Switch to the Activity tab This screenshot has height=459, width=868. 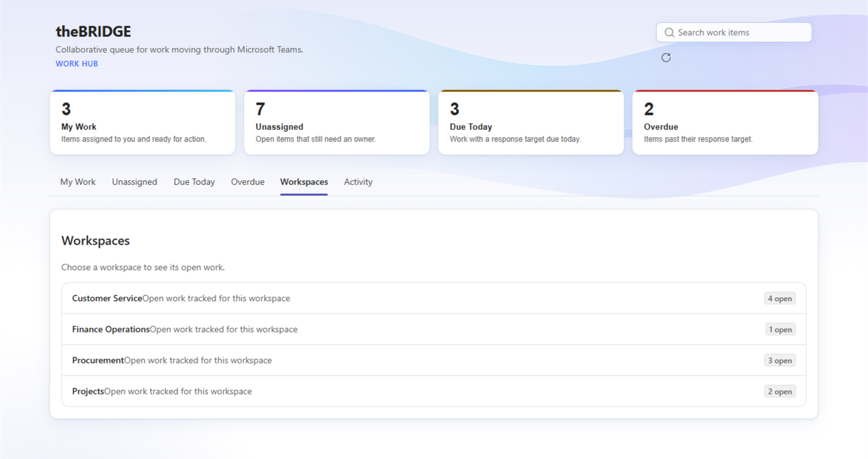pyautogui.click(x=358, y=182)
